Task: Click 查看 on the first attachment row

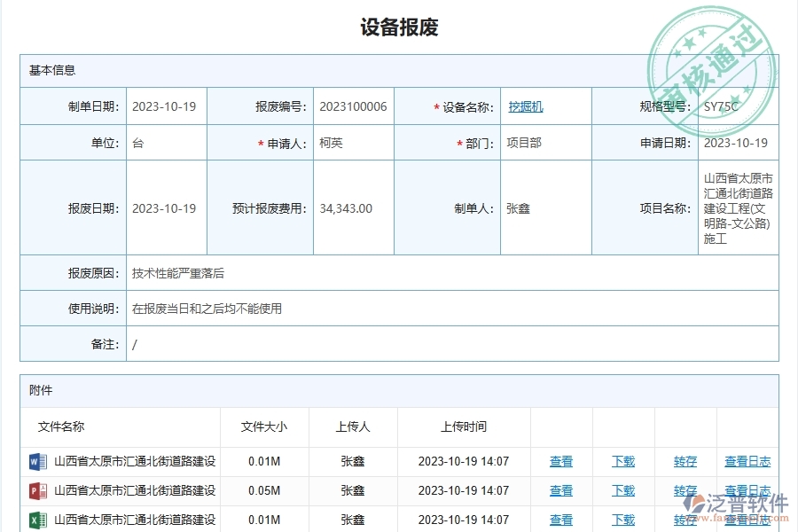Action: click(562, 461)
